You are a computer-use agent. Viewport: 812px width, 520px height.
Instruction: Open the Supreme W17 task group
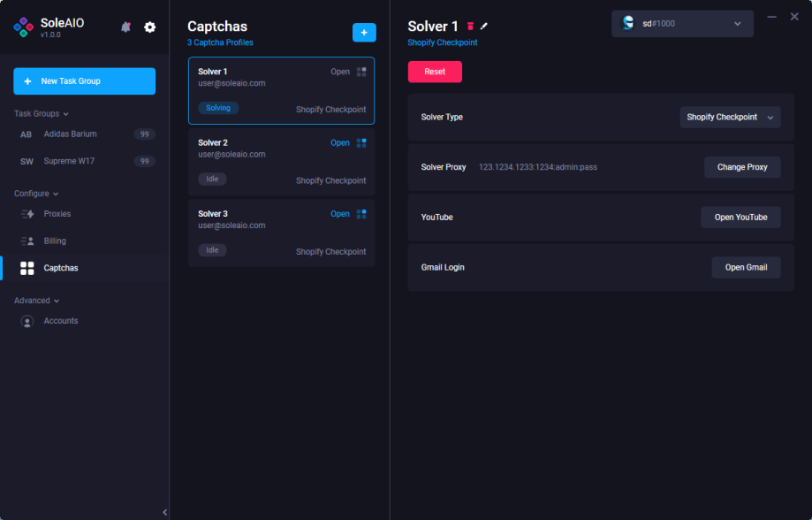pyautogui.click(x=85, y=161)
